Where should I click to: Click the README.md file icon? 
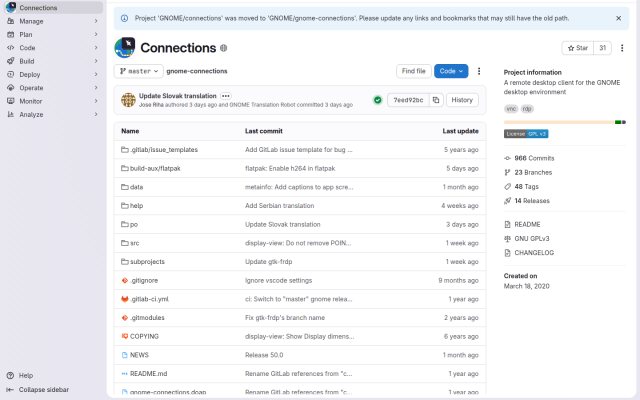click(x=125, y=373)
